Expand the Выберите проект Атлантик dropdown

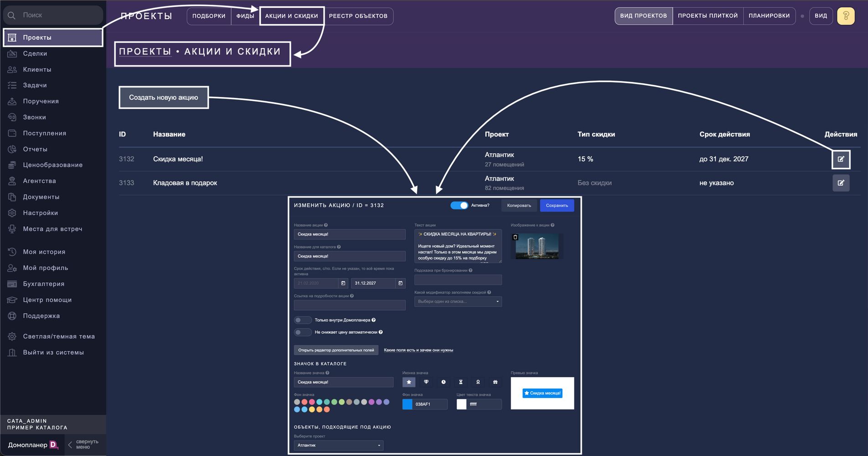click(x=339, y=446)
